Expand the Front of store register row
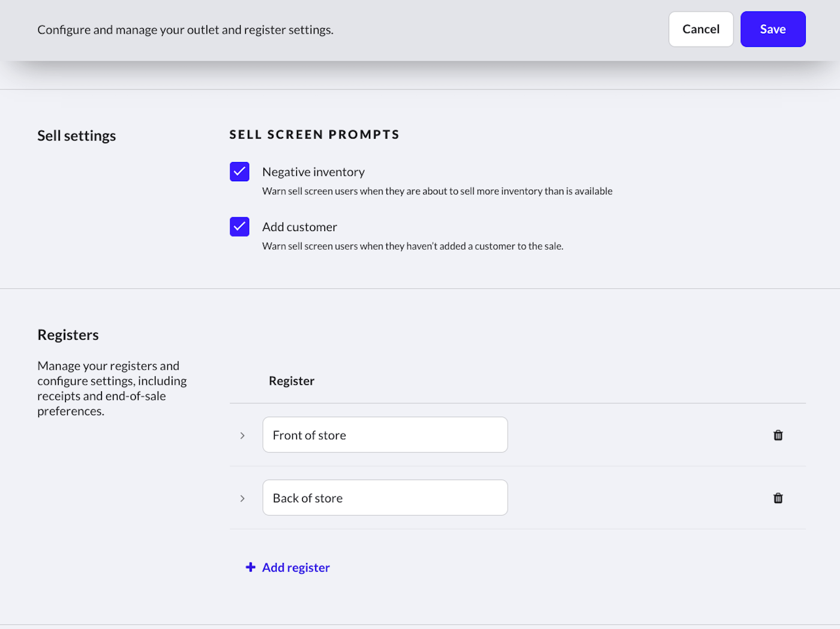Viewport: 840px width, 629px height. (x=242, y=436)
